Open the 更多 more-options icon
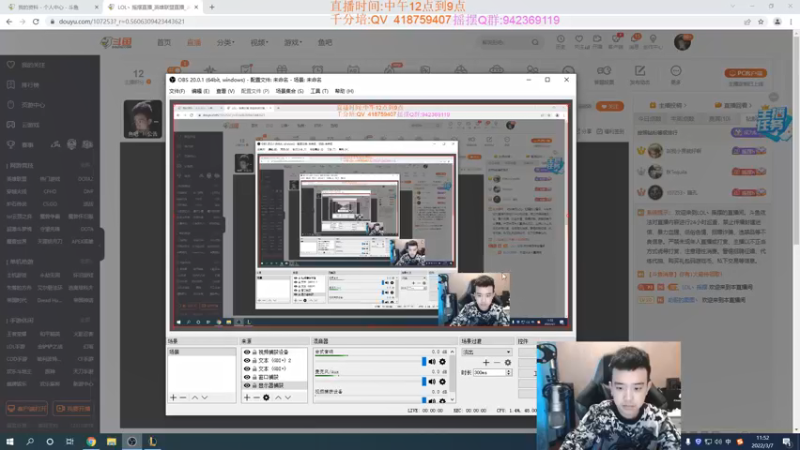Viewport: 800px width, 450px height. point(676,74)
